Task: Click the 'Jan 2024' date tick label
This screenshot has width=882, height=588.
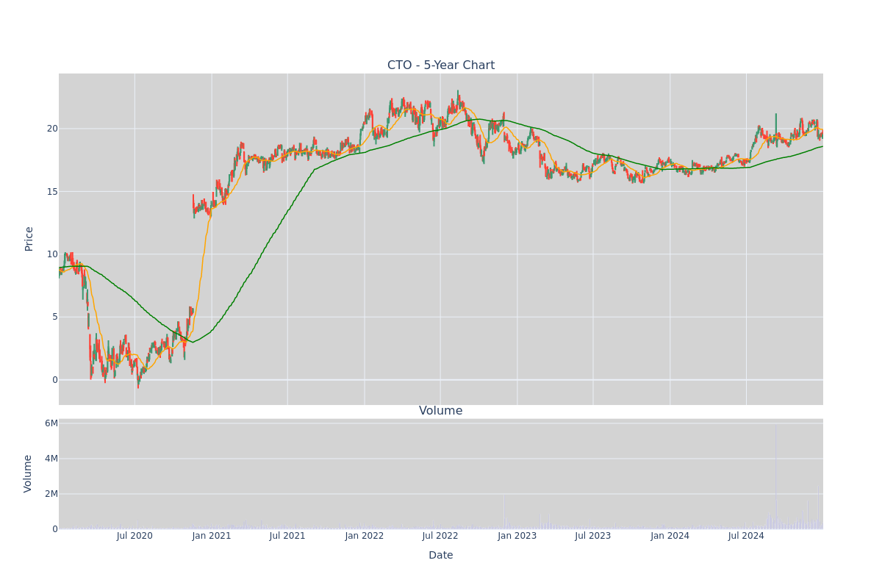Action: (670, 536)
